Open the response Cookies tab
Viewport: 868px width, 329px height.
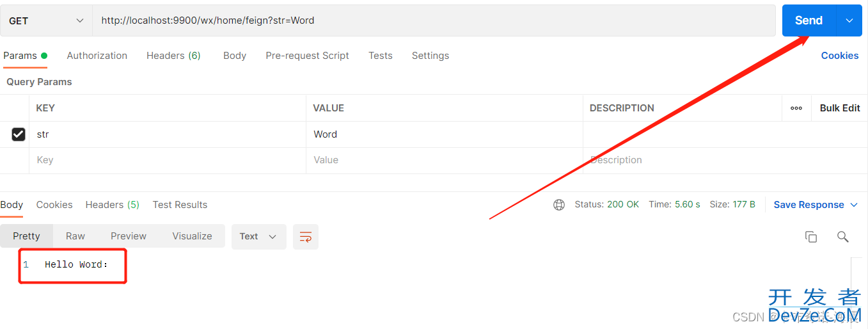(x=54, y=205)
